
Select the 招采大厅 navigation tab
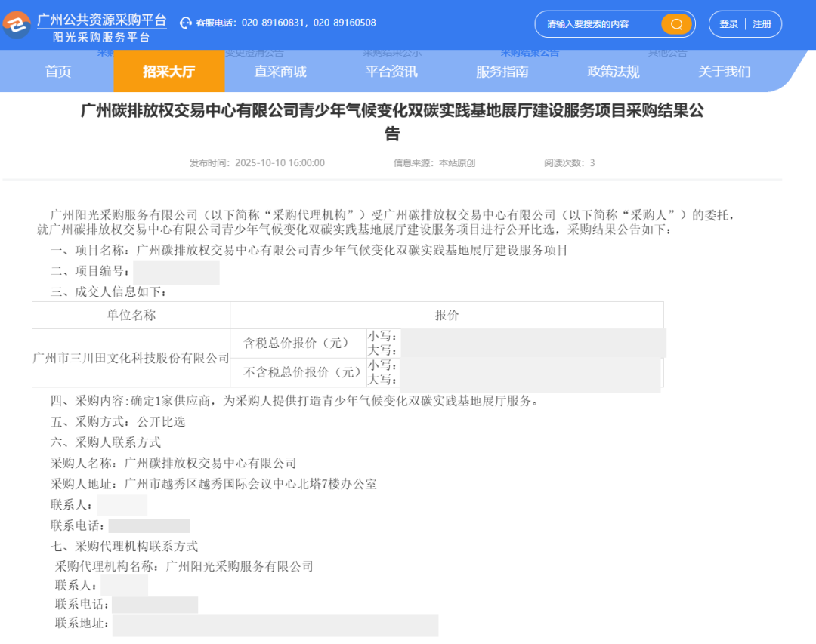pos(168,72)
